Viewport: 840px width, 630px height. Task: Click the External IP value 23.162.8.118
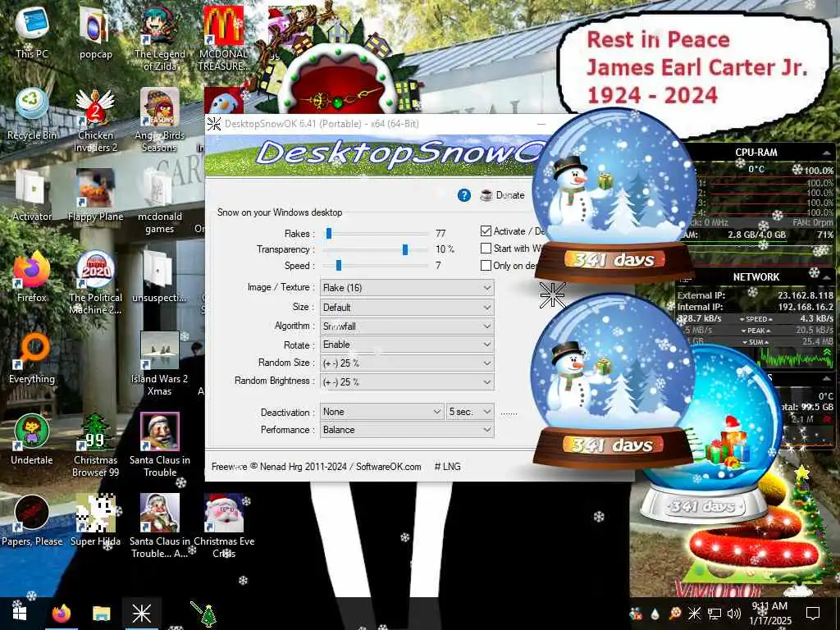pos(806,295)
